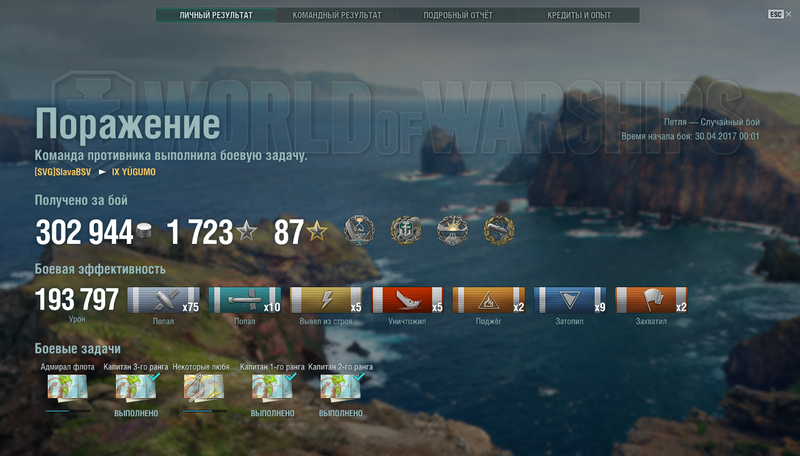Open the Подробный отчёт tab
Image resolution: width=800 pixels, height=456 pixels.
[458, 15]
